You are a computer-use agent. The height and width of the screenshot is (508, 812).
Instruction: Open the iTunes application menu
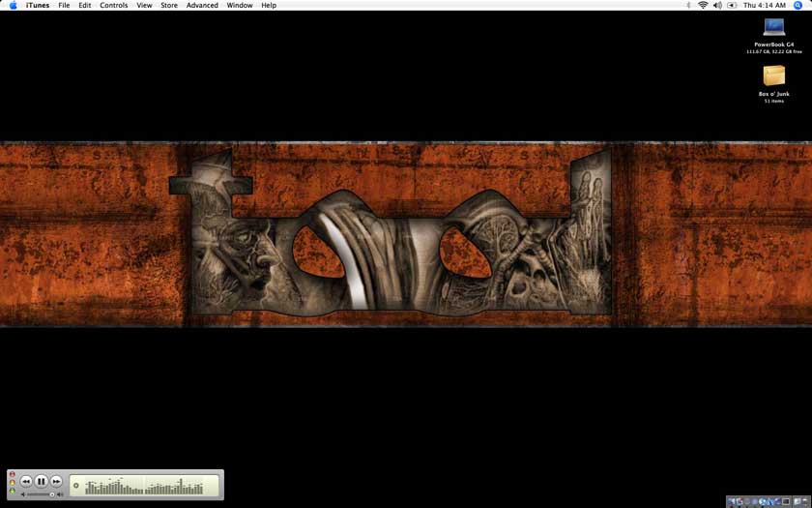[38, 5]
